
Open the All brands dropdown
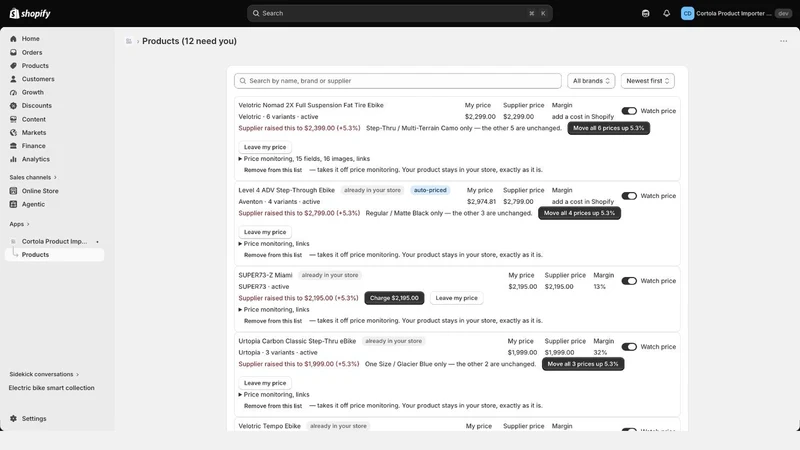click(591, 81)
